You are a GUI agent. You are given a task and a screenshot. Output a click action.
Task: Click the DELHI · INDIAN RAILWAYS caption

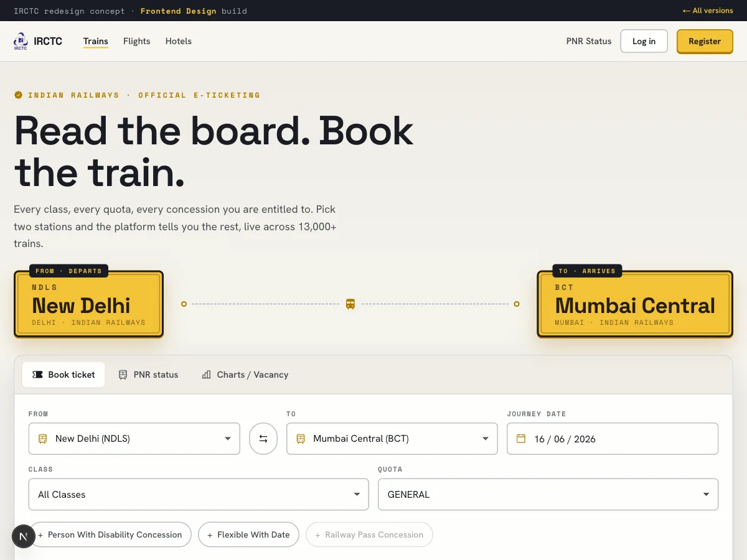(x=88, y=322)
